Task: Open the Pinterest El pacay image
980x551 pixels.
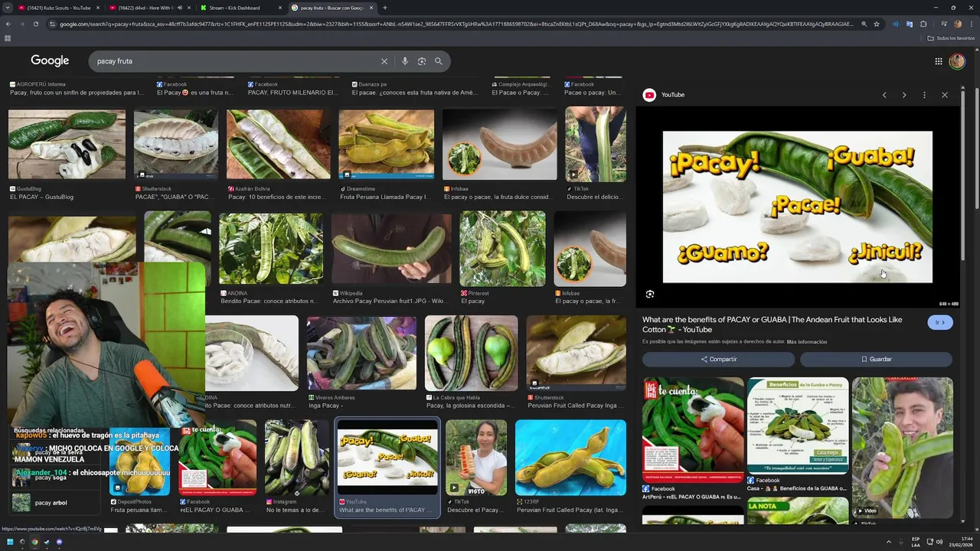Action: point(502,249)
